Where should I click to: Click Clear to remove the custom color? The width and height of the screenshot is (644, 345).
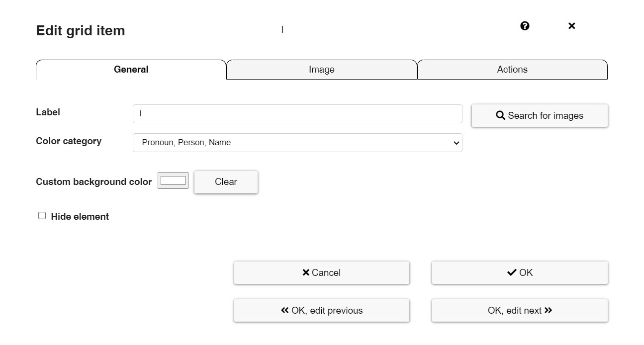(x=226, y=182)
